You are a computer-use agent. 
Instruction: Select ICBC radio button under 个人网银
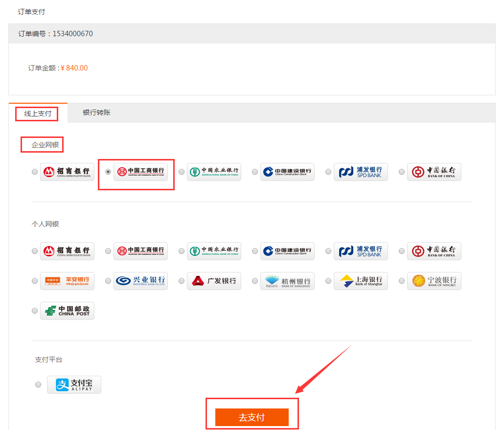click(x=108, y=251)
